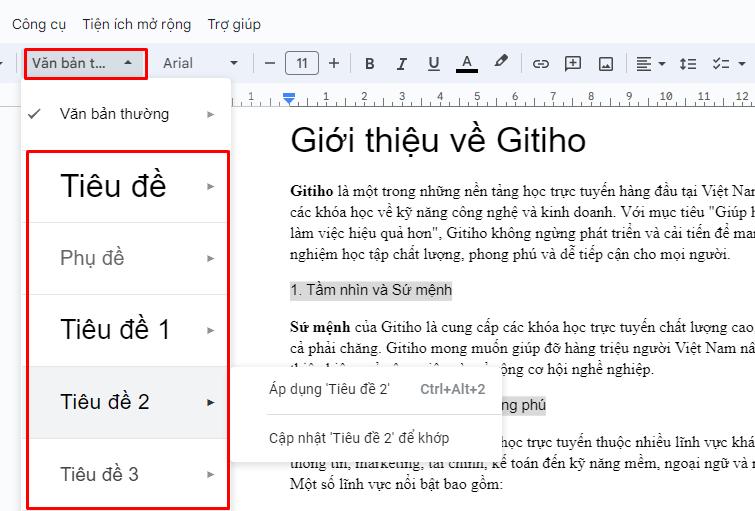Image resolution: width=755 pixels, height=511 pixels.
Task: Click the line Một số lĩnh vực nổi bật bao gồm
Action: pos(396,484)
